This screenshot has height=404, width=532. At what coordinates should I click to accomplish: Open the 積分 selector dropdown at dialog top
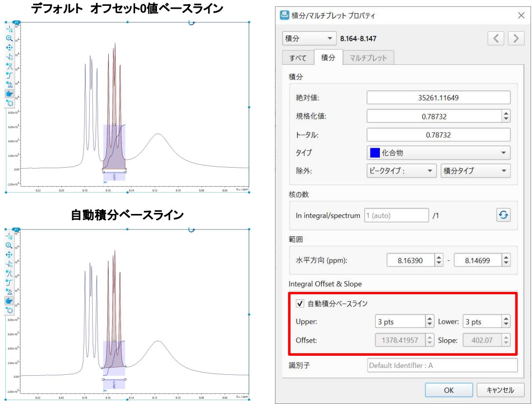[x=309, y=38]
